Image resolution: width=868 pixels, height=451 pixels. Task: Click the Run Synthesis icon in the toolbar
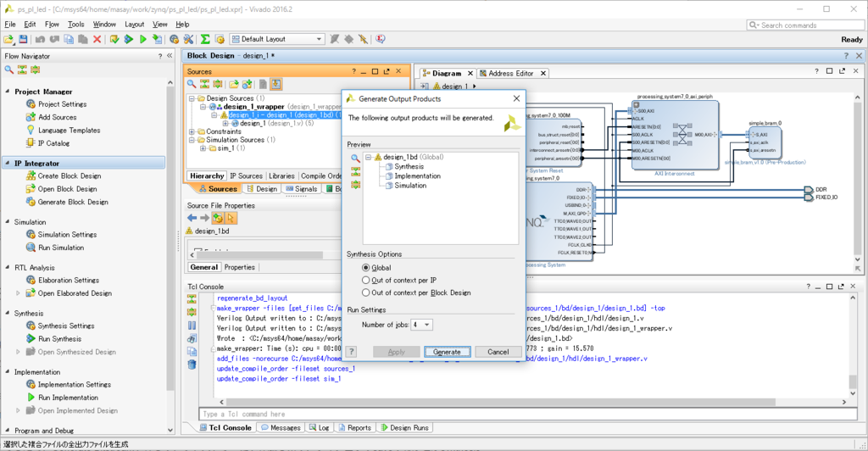(129, 39)
